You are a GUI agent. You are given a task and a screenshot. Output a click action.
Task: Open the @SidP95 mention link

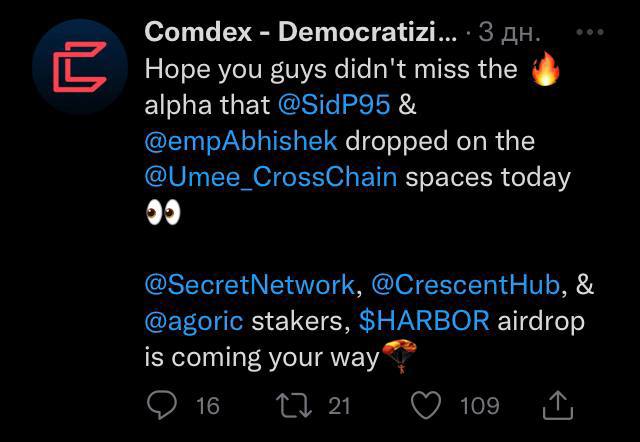click(x=334, y=105)
